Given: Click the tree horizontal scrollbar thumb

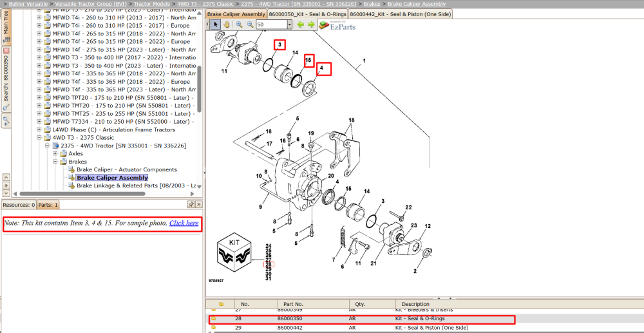Looking at the screenshot, I should pos(82,193).
